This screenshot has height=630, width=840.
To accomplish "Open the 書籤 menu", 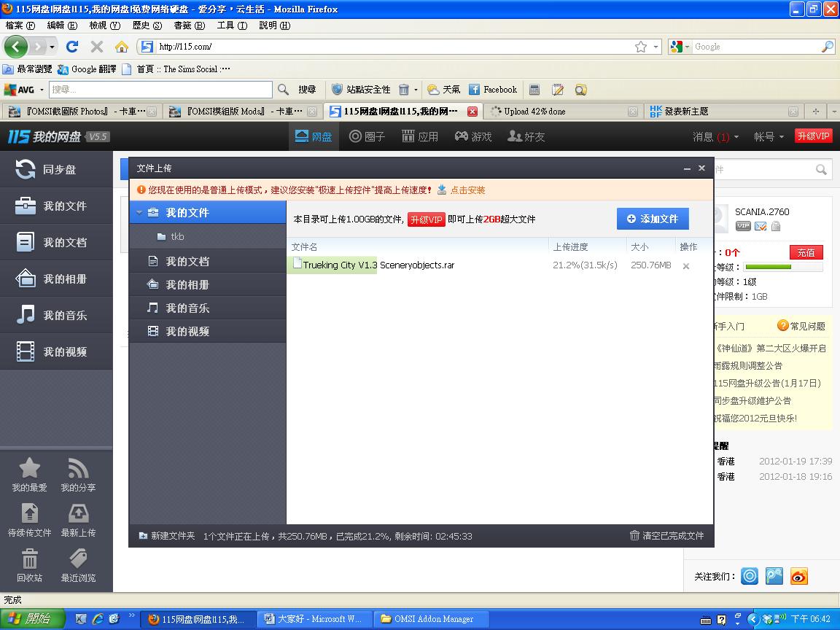I will pyautogui.click(x=189, y=26).
